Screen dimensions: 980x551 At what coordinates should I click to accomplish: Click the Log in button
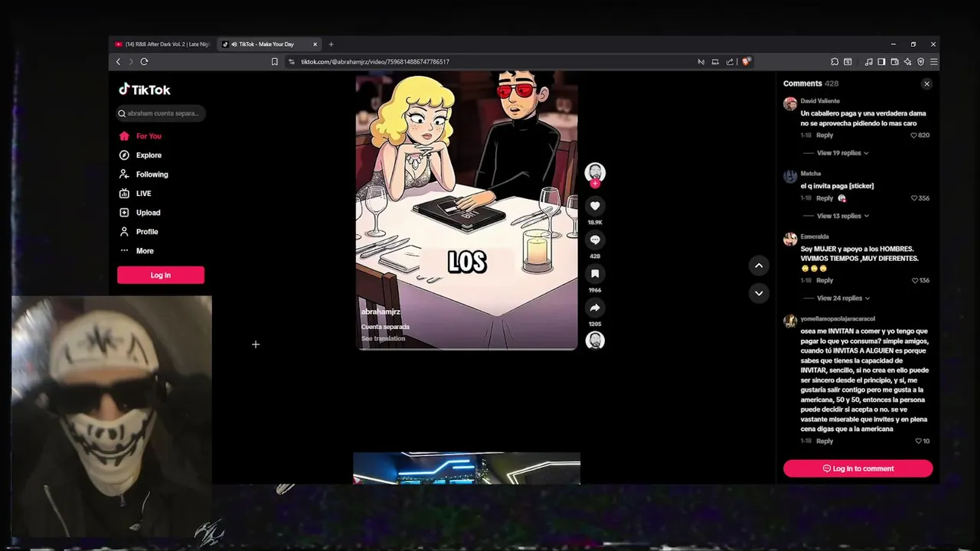click(161, 275)
